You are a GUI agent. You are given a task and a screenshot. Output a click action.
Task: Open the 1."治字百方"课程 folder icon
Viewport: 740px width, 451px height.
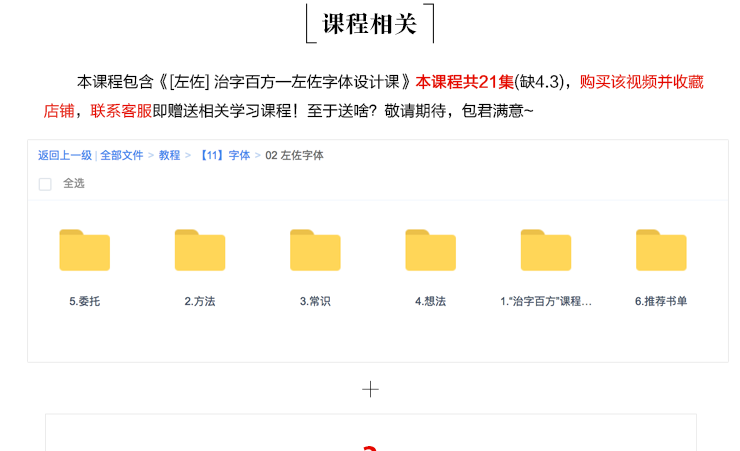coord(546,250)
